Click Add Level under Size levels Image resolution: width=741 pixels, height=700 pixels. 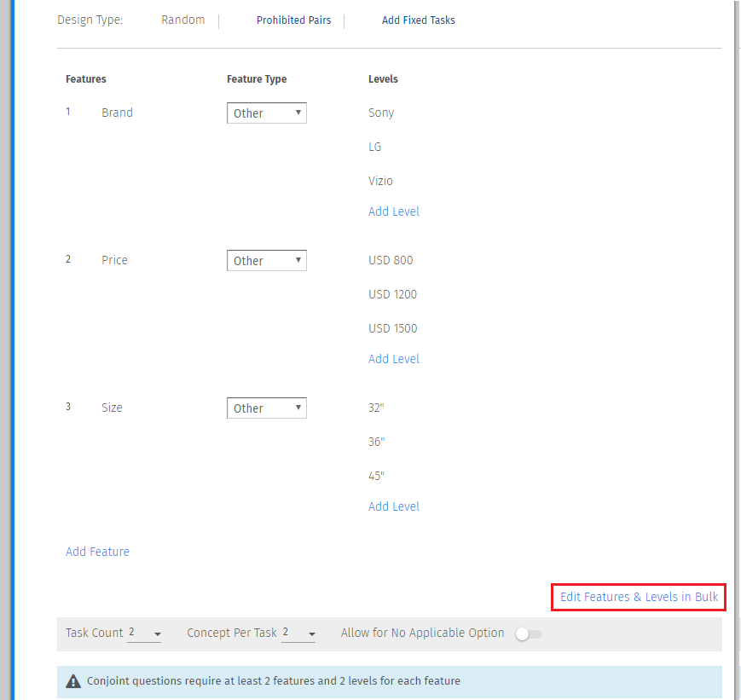click(x=393, y=506)
